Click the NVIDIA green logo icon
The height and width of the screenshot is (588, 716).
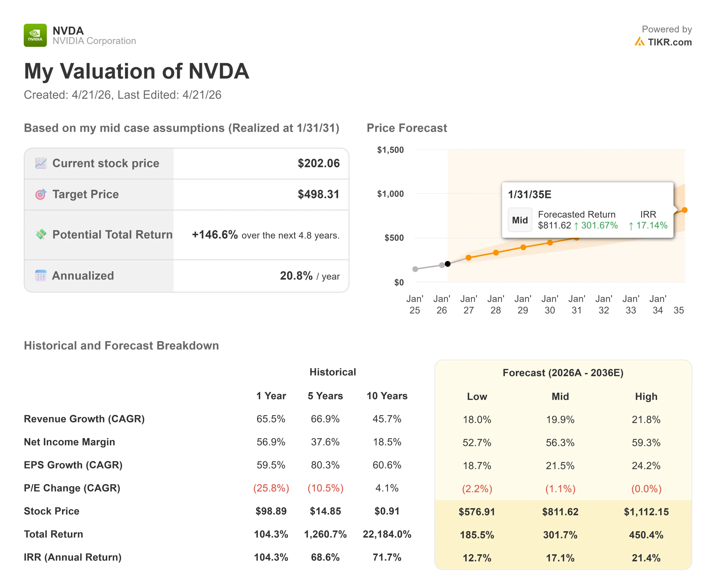35,35
